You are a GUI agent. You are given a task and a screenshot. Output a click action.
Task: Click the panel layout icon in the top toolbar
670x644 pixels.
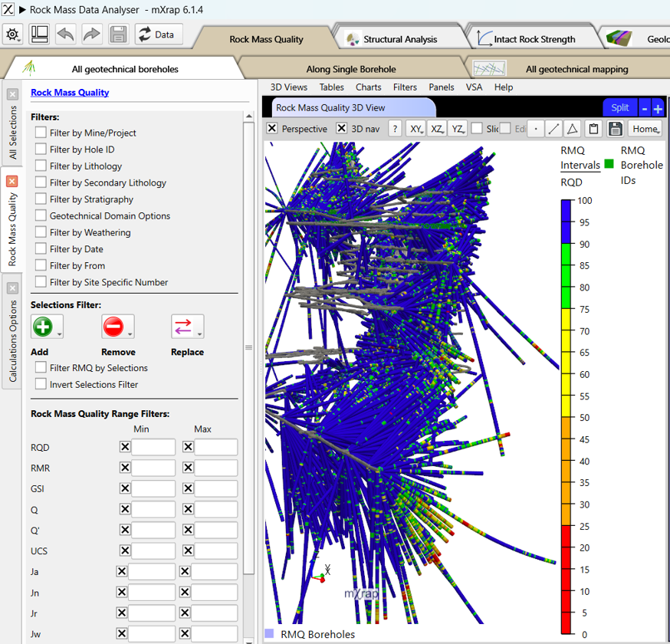click(x=39, y=34)
